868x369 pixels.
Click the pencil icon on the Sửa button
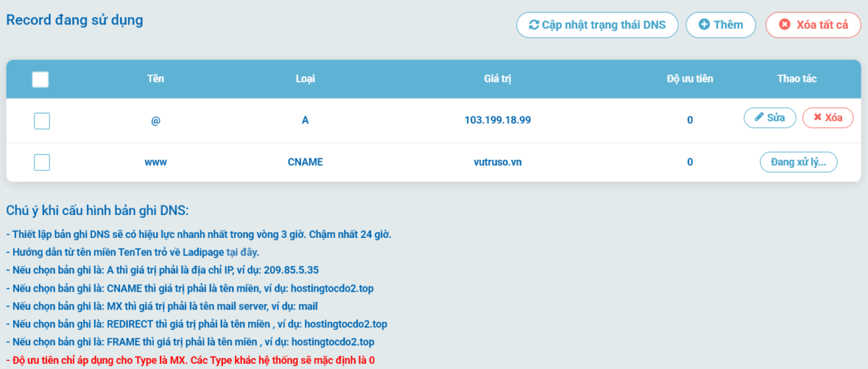[759, 117]
